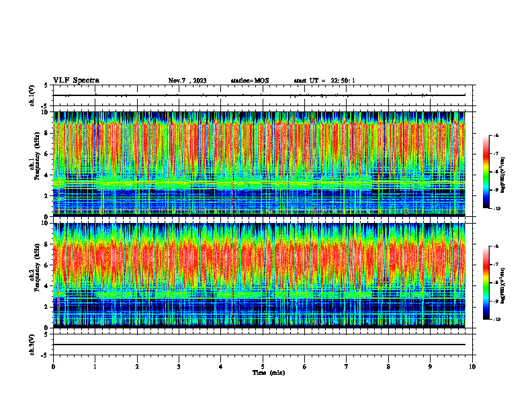Click inside the ch.2 spectrogram plot

coord(259,275)
